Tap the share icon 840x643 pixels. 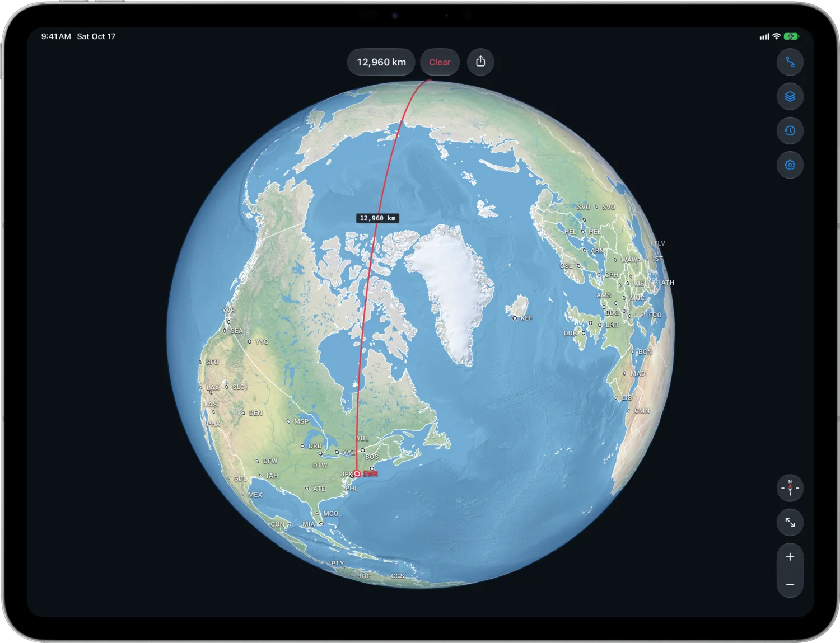480,62
